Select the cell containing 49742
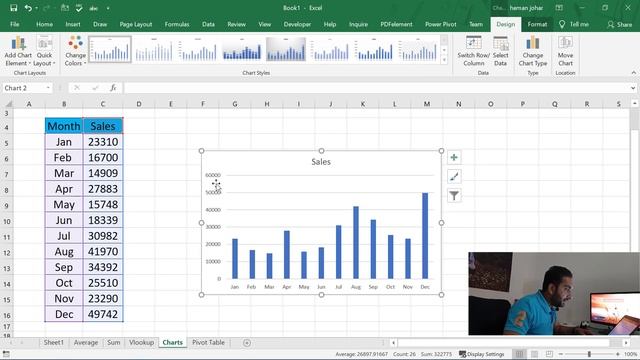The image size is (640, 360). click(103, 314)
